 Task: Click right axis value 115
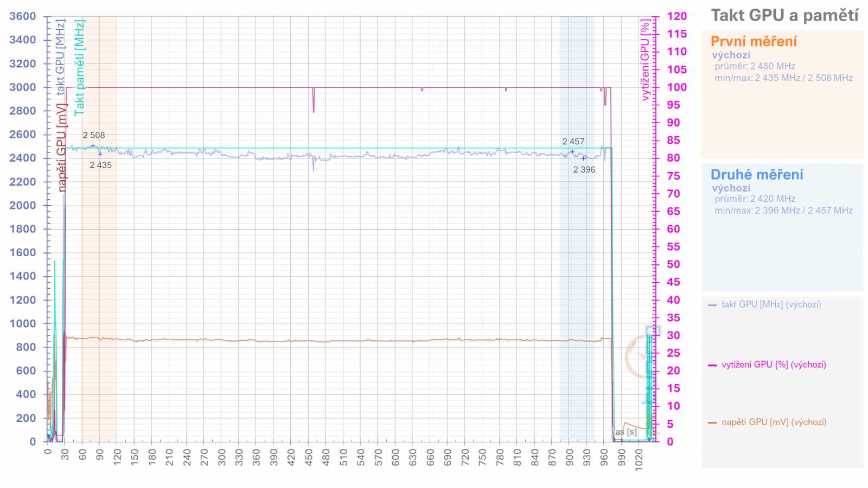point(676,34)
